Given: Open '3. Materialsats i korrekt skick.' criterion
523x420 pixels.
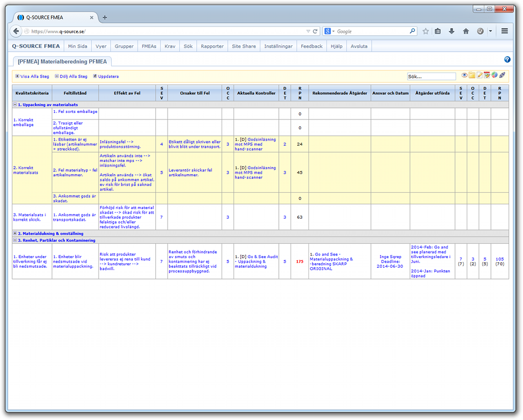Looking at the screenshot, I should (x=29, y=217).
